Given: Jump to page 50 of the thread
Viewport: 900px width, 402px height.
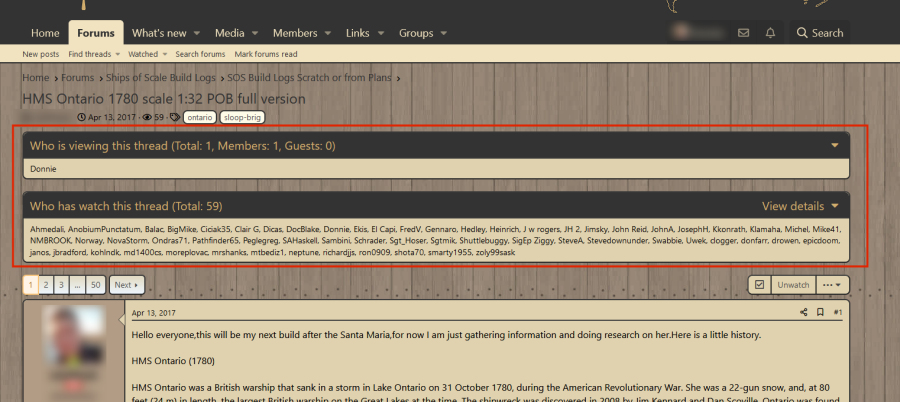Looking at the screenshot, I should tap(96, 285).
